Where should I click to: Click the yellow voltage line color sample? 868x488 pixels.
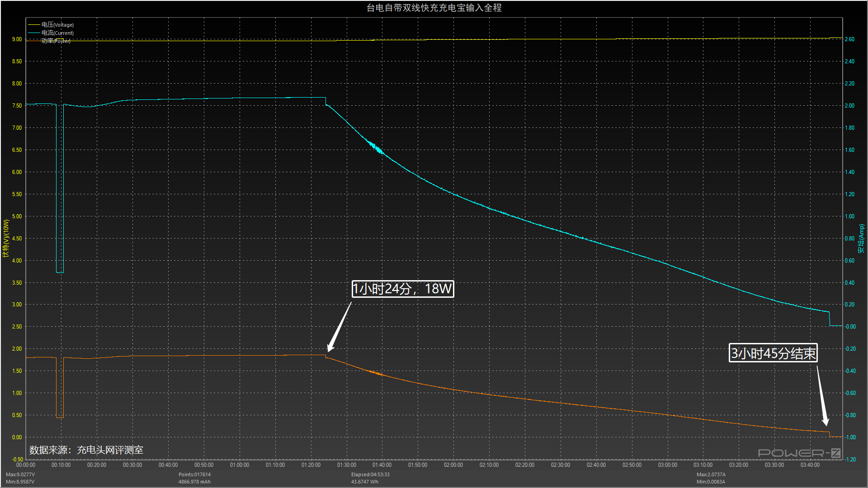click(34, 25)
